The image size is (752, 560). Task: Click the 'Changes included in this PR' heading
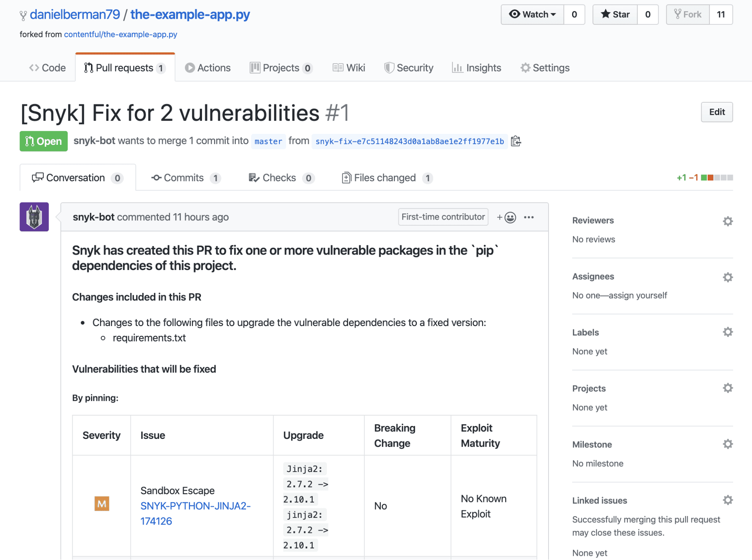137,297
